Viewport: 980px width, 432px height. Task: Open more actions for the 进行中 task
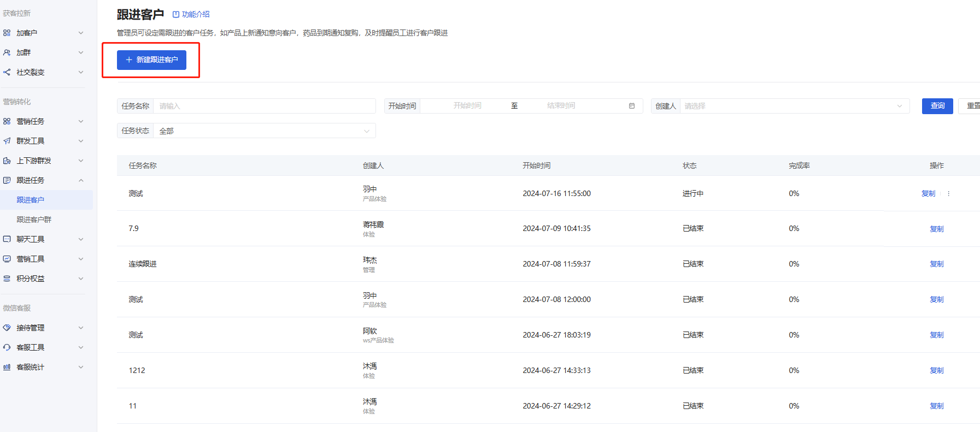(x=948, y=193)
